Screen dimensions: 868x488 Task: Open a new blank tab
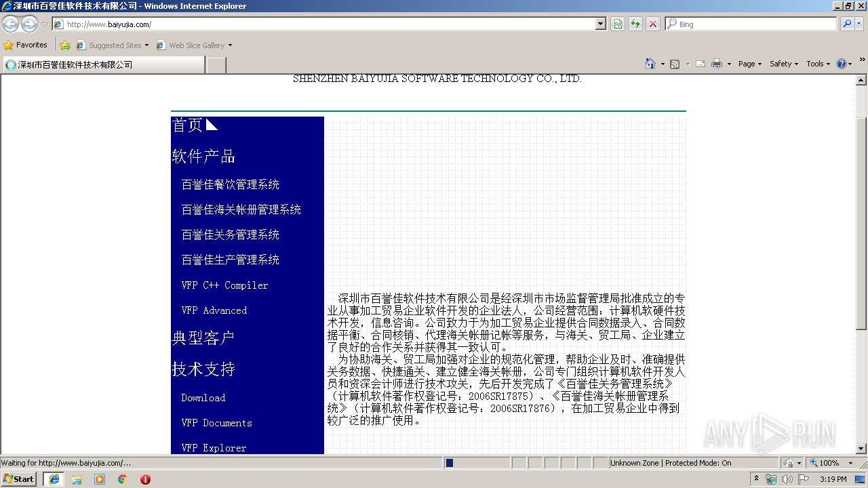(x=216, y=64)
